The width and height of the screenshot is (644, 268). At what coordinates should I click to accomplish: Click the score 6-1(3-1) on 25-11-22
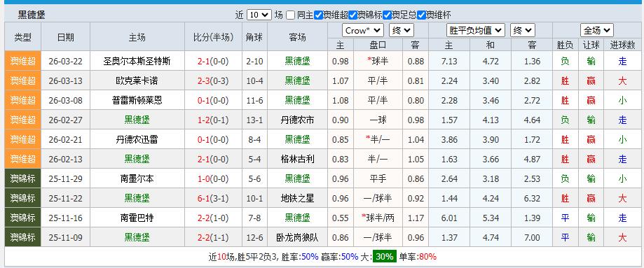[x=213, y=198]
